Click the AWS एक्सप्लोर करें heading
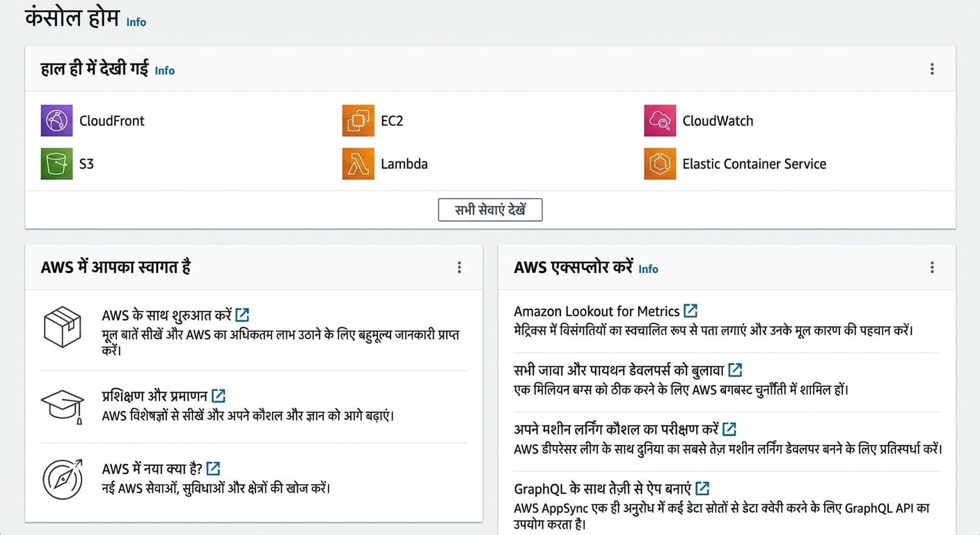Screen dimensions: 980x535 (x=573, y=267)
